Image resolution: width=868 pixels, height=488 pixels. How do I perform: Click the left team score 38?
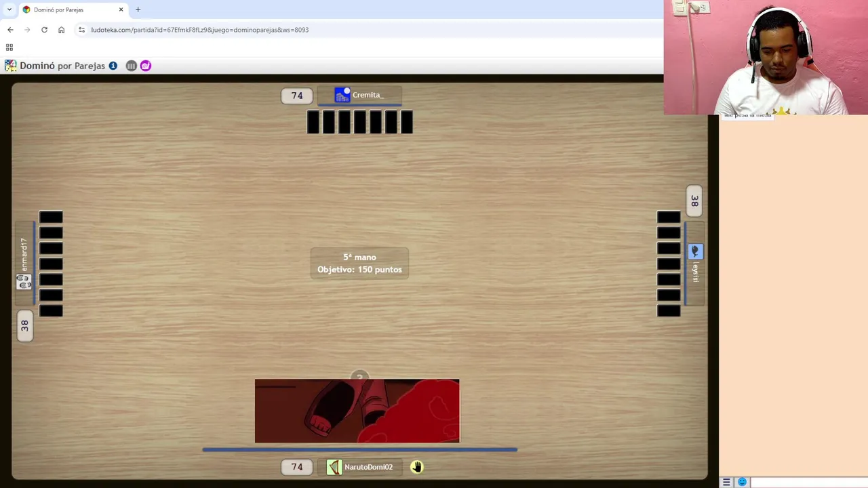coord(25,326)
